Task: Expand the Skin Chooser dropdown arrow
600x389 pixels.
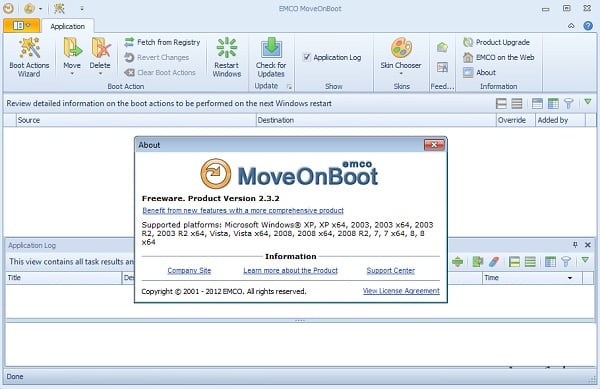Action: pyautogui.click(x=401, y=73)
